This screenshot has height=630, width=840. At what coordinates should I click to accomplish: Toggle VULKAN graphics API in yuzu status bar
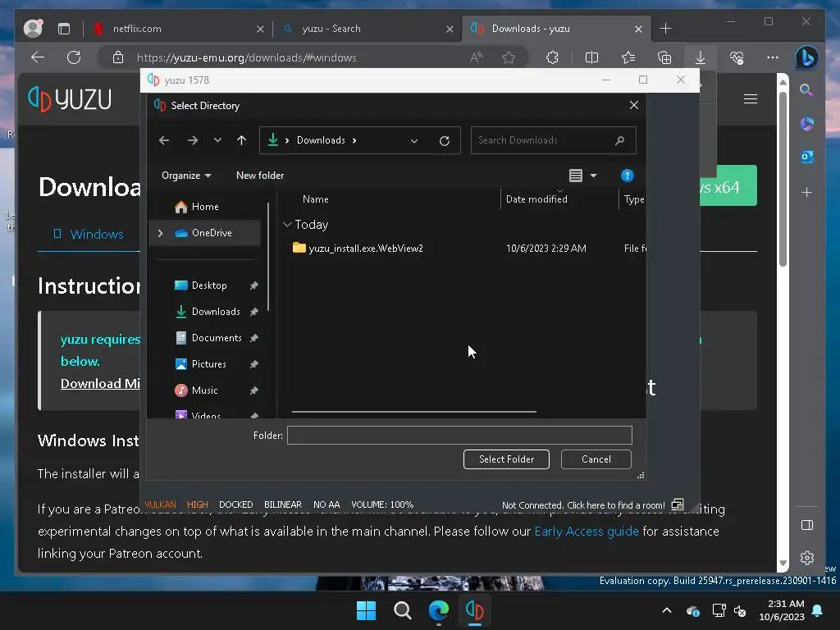pyautogui.click(x=160, y=504)
